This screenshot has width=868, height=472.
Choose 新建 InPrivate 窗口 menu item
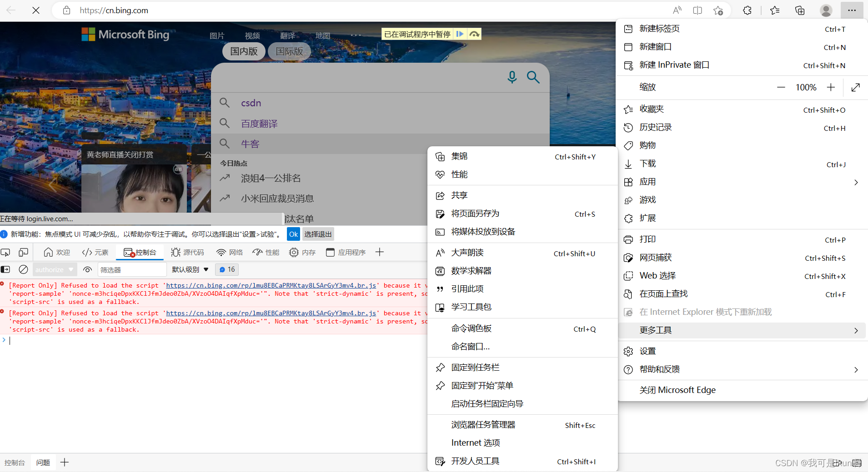pyautogui.click(x=742, y=65)
